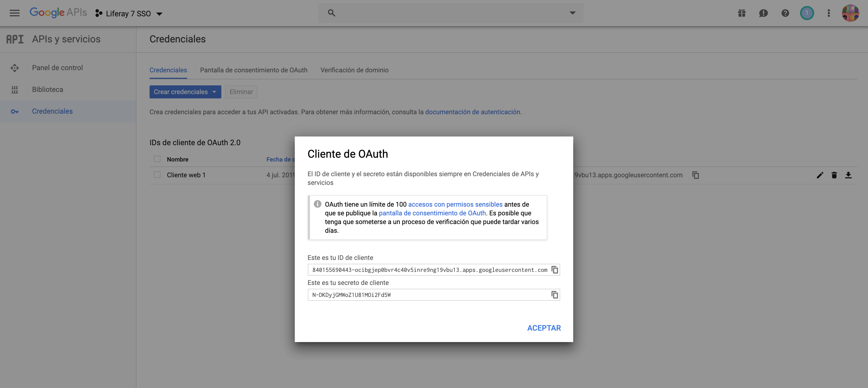Click the search magnifier icon
868x388 pixels.
pyautogui.click(x=331, y=13)
